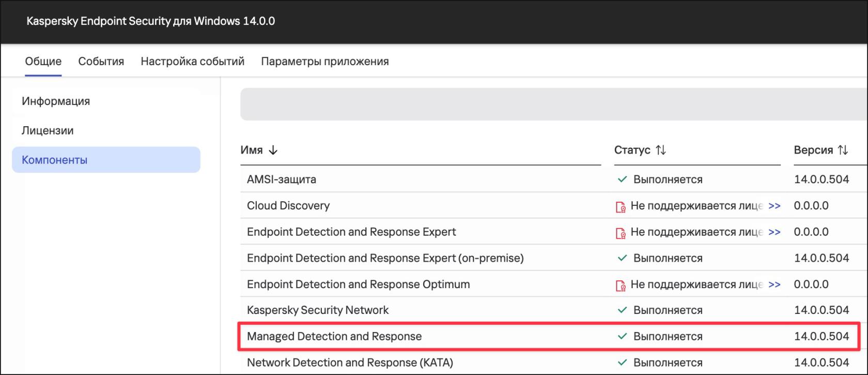868x375 pixels.
Task: Switch to the События tab
Action: click(x=101, y=61)
